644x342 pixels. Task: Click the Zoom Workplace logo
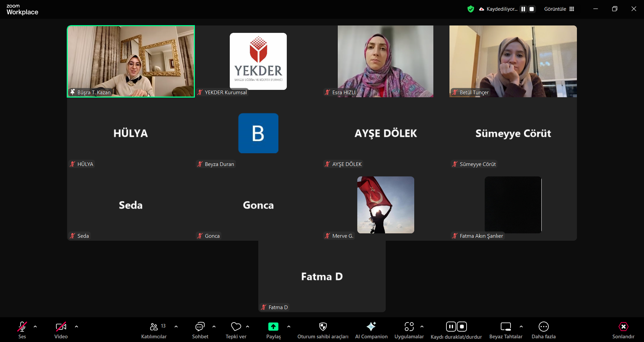tap(22, 10)
